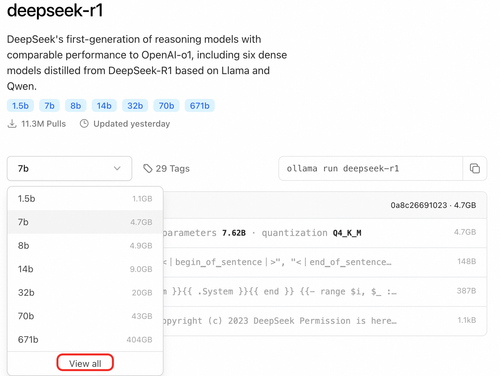Select the highlighted 7b dropdown option
Image resolution: width=500 pixels, height=376 pixels.
click(85, 222)
